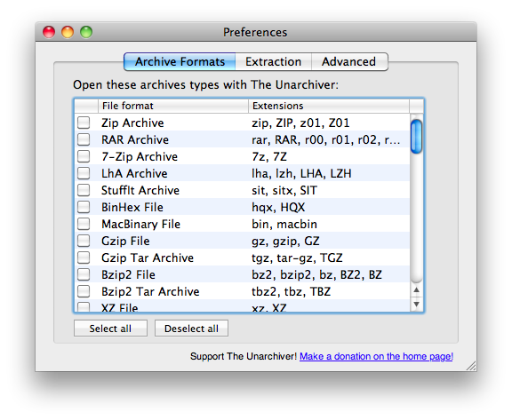This screenshot has width=512, height=420.
Task: Enable the StuffIt Archive checkbox
Action: pos(84,190)
